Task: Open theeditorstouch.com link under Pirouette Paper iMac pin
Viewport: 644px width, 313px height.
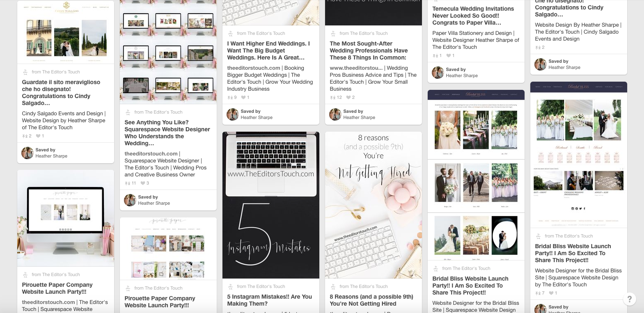Action: (x=48, y=302)
